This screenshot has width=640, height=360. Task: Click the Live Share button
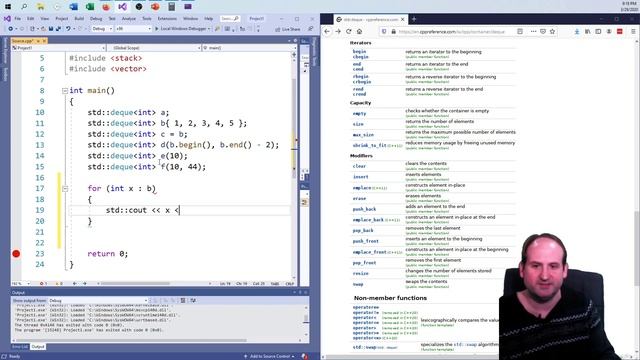288,29
